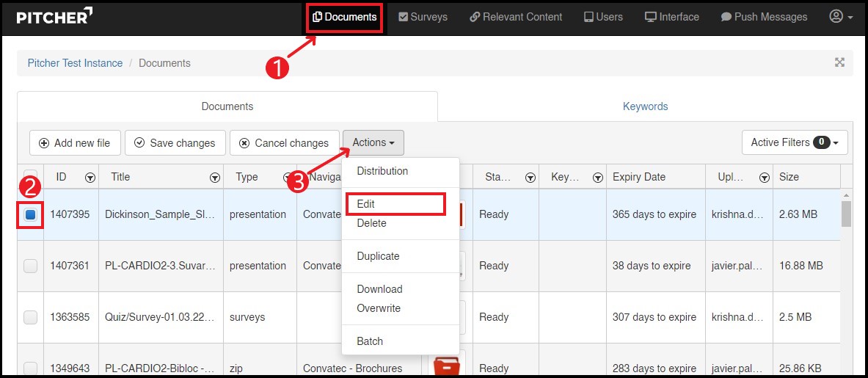Open the Pitcher Test Instance breadcrumb link

point(75,63)
